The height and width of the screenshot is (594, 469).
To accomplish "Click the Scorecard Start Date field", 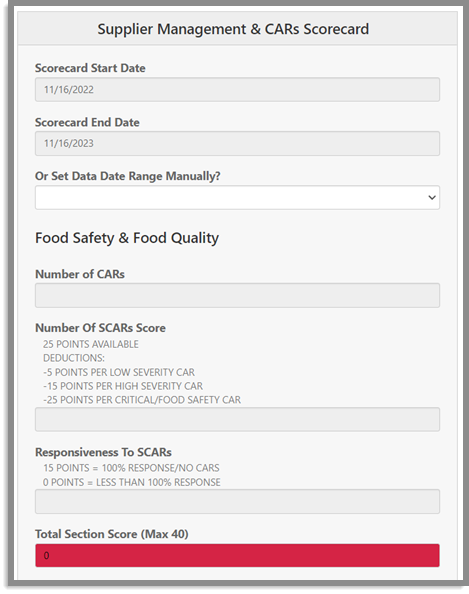I will 237,89.
